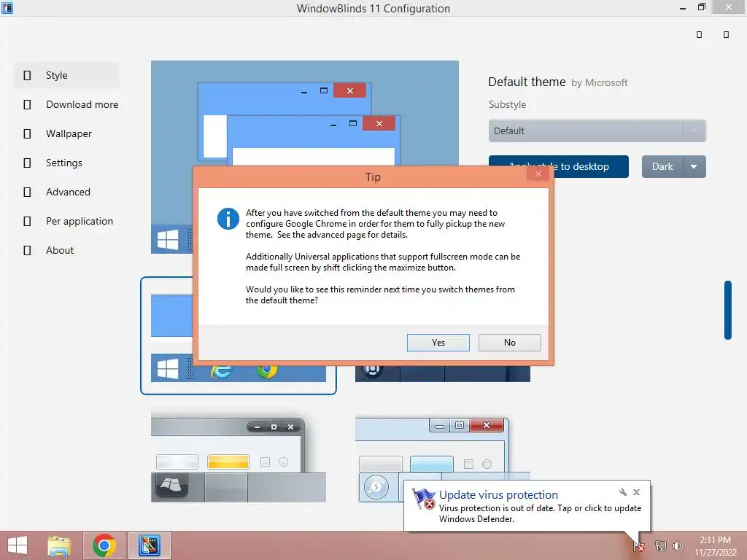Open Google Chrome from the taskbar
Screen dimensions: 747x560
pyautogui.click(x=104, y=545)
